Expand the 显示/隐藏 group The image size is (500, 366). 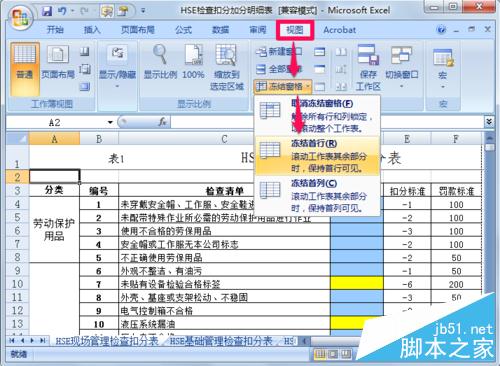click(x=117, y=66)
